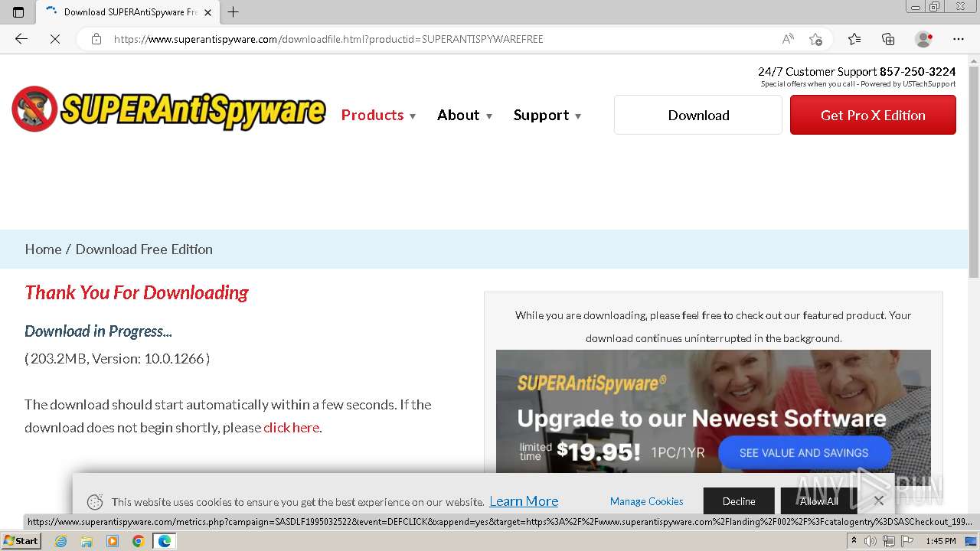View site information lock icon
Screen dimensions: 980x551
click(x=96, y=39)
